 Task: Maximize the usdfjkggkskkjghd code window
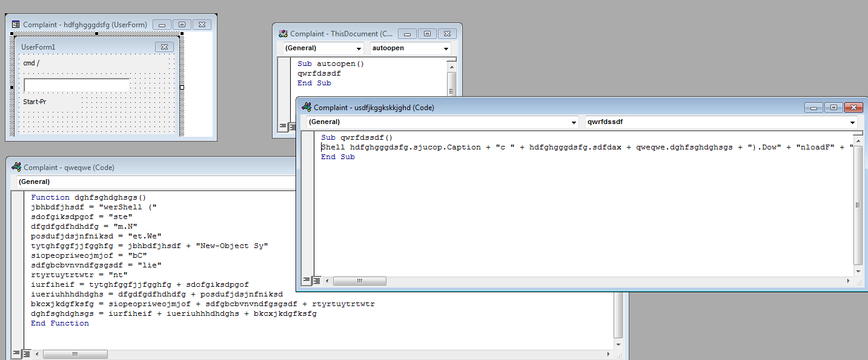click(833, 107)
